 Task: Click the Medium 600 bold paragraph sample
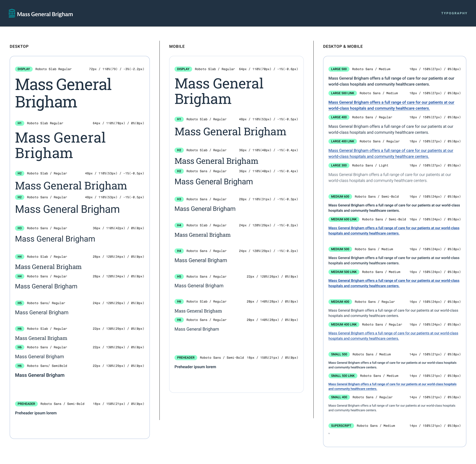pyautogui.click(x=394, y=208)
